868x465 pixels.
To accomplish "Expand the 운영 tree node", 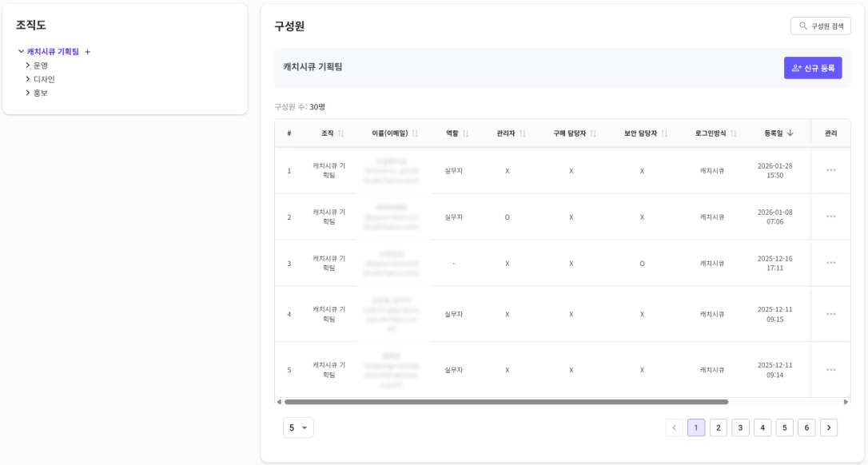I will [28, 66].
